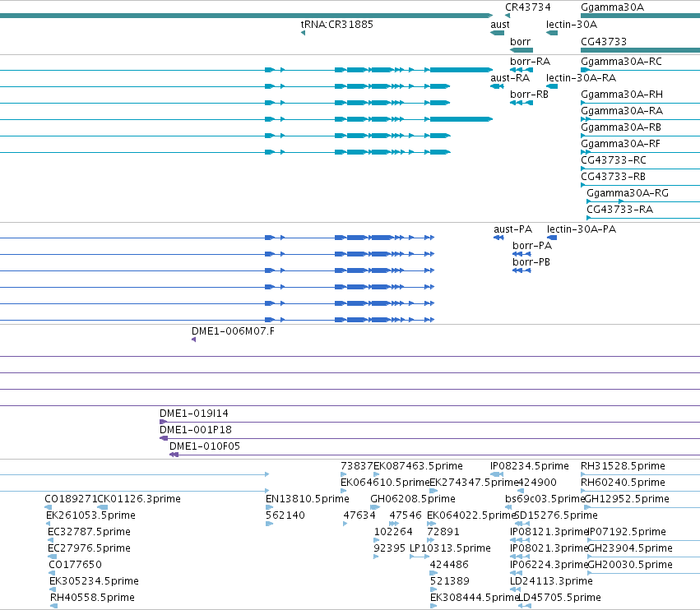Screen dimensions: 700x610
Task: Click the EK064610.5prime EST label
Action: (385, 483)
